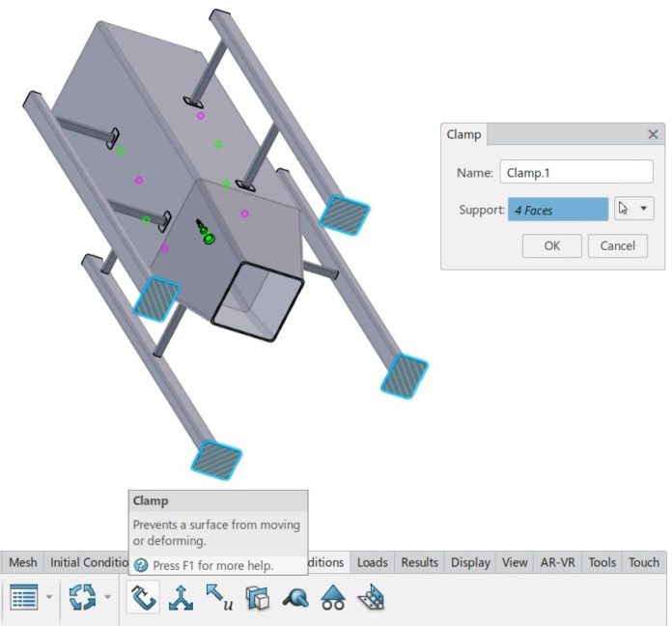This screenshot has width=672, height=626.
Task: Switch to the Results tab
Action: pos(420,562)
